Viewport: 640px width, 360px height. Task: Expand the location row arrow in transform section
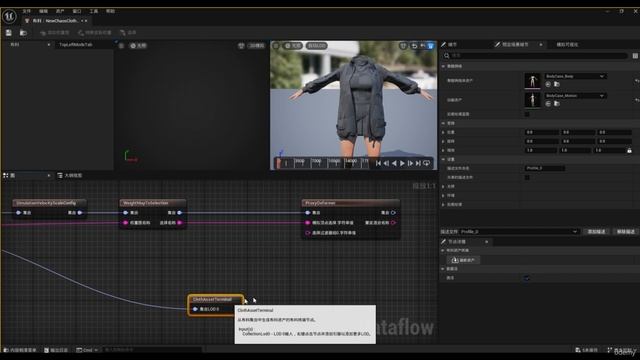443,132
